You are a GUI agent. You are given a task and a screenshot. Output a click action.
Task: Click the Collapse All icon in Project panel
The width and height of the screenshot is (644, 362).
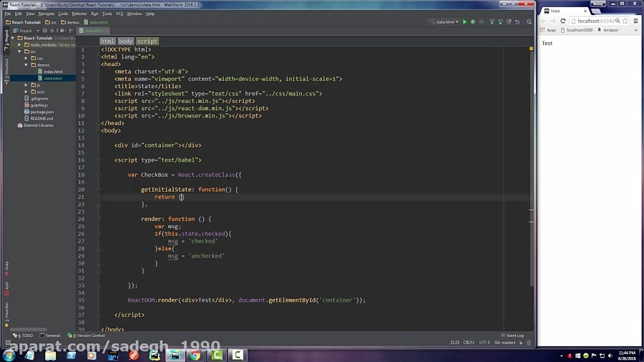52,30
